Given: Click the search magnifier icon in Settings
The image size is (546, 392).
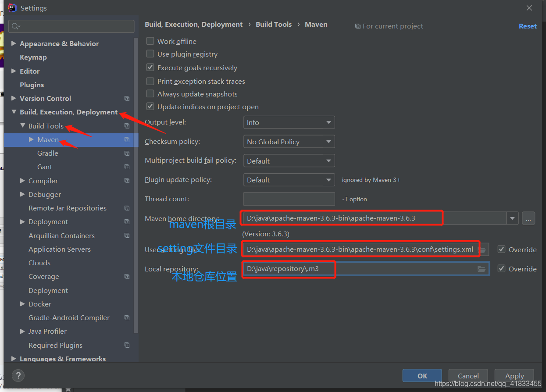Looking at the screenshot, I should (15, 26).
